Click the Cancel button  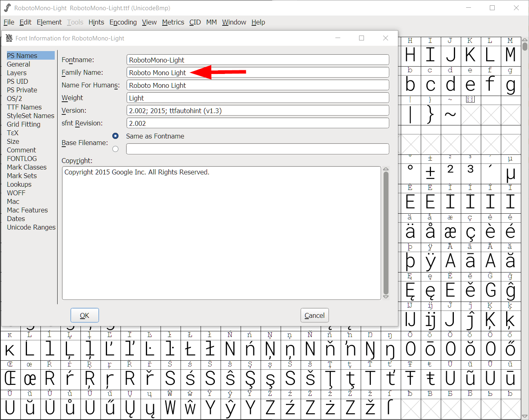pos(314,315)
